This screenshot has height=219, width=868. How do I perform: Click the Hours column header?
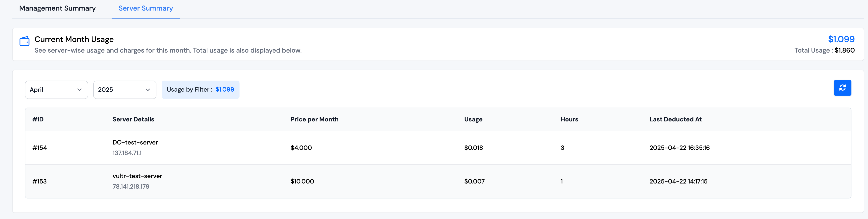tap(569, 119)
